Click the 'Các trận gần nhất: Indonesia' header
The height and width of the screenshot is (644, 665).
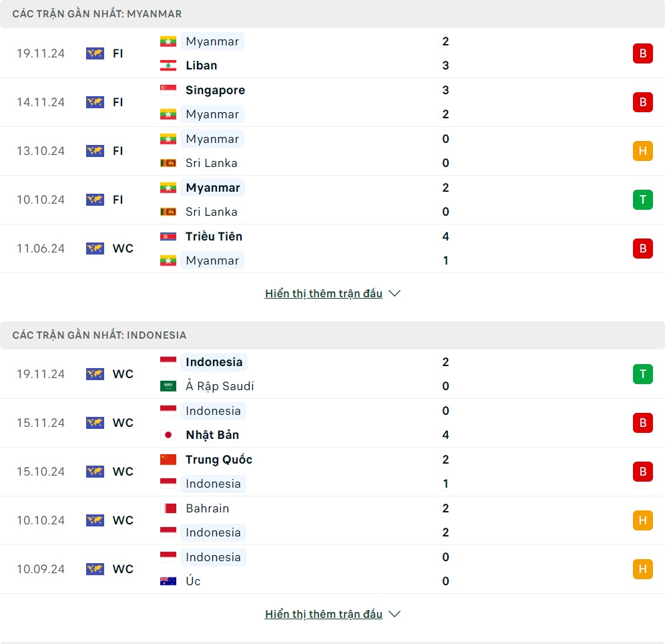tap(99, 335)
